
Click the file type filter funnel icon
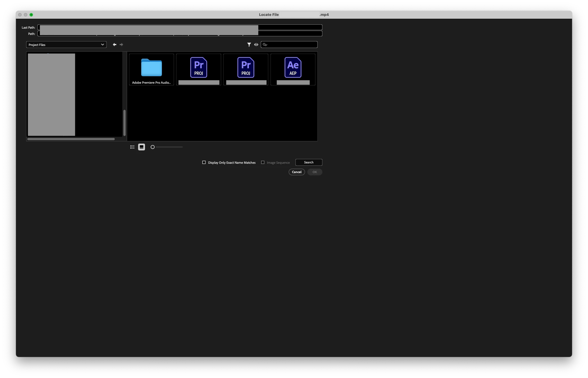249,45
